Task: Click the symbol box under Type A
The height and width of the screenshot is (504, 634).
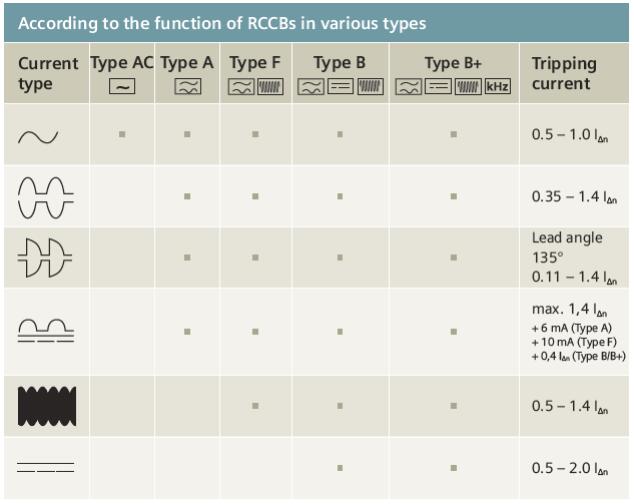Action: (x=187, y=87)
